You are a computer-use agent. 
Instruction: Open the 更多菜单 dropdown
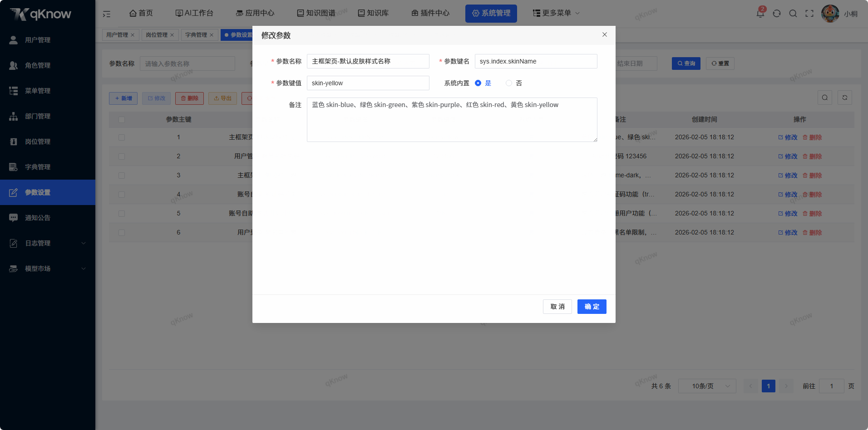(x=556, y=13)
